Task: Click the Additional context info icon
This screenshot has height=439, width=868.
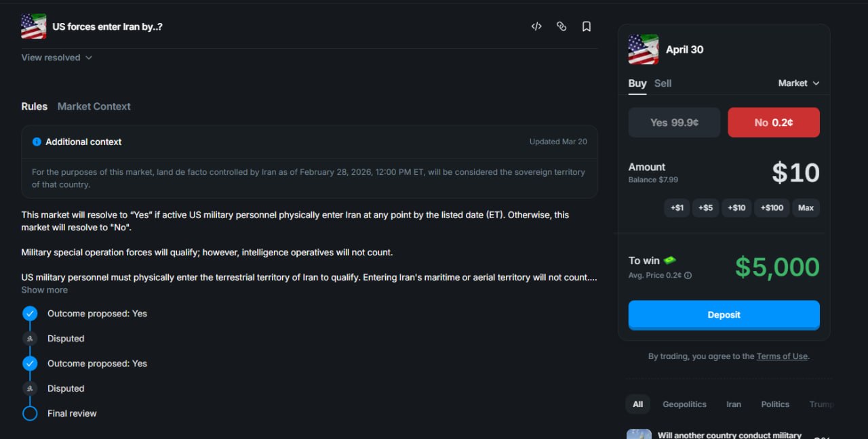Action: tap(37, 142)
